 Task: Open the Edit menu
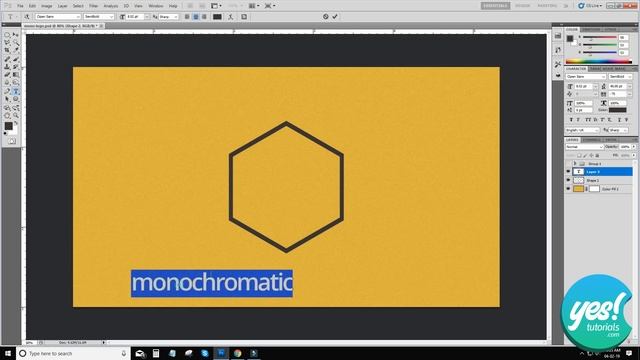[32, 6]
